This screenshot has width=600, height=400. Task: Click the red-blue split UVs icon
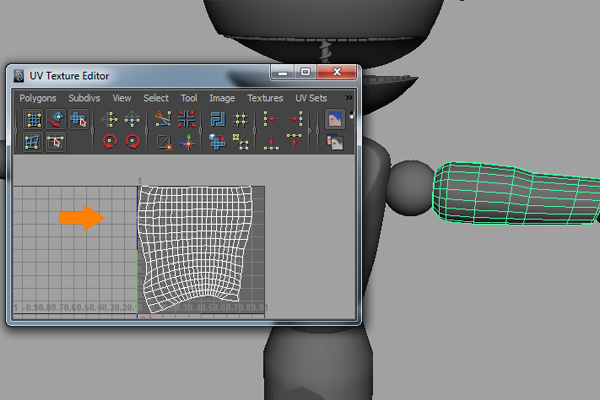pyautogui.click(x=186, y=119)
